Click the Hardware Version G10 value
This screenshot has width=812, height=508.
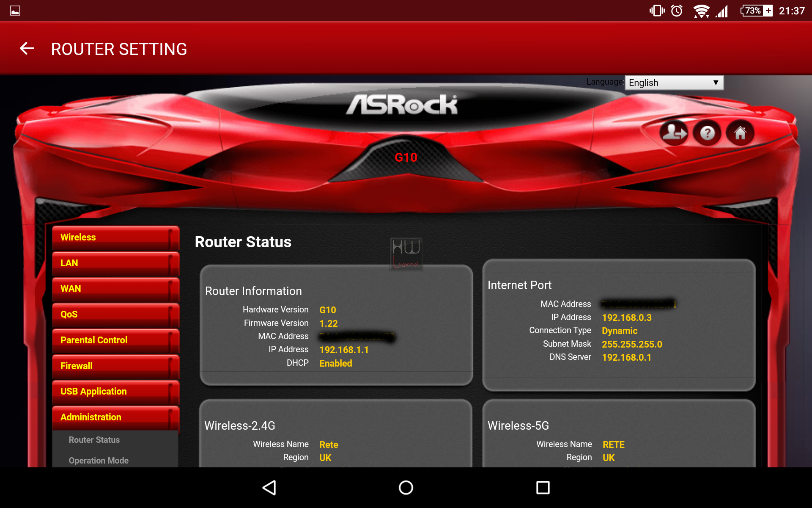click(x=327, y=310)
